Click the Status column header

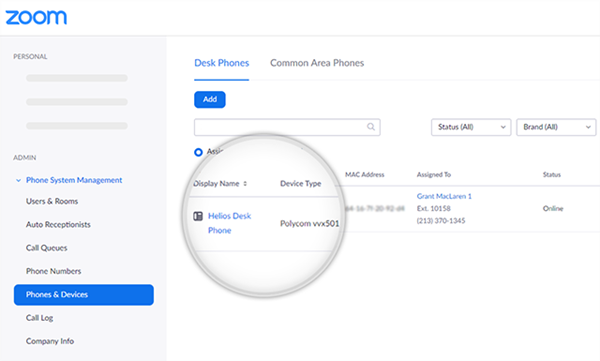(551, 175)
